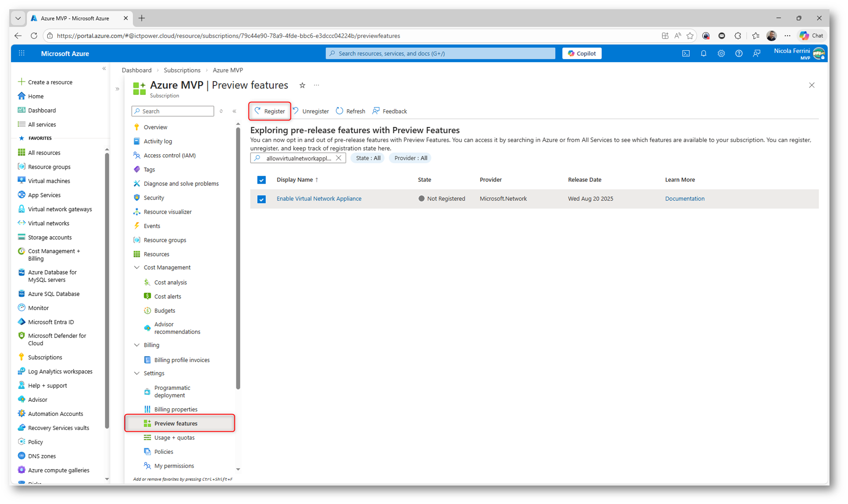The width and height of the screenshot is (848, 504).
Task: Collapse the Cost Management section
Action: tap(137, 267)
